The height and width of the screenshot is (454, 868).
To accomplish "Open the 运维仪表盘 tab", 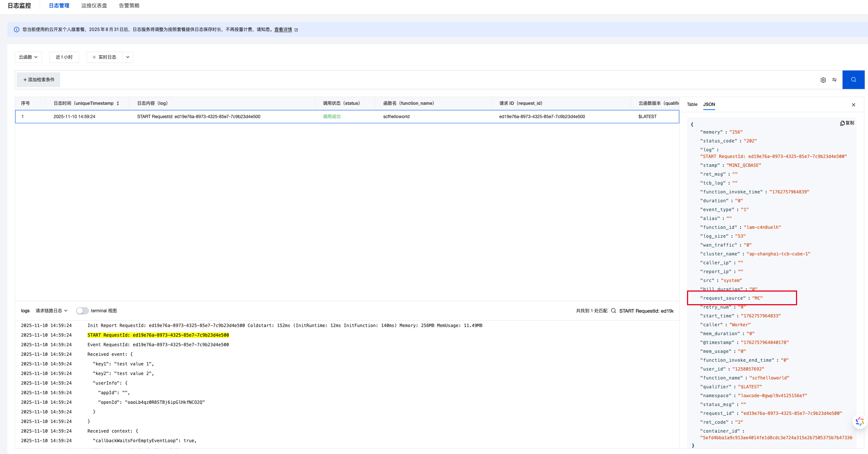I will point(94,6).
